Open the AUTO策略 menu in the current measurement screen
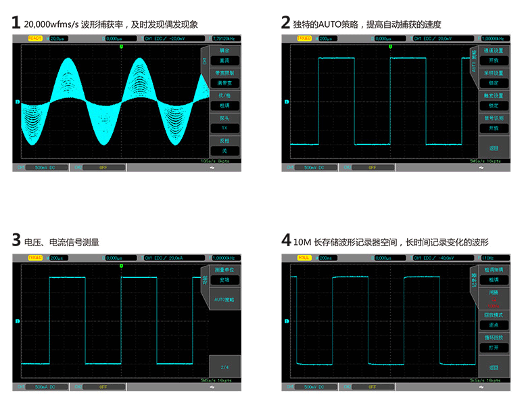Image resolution: width=522 pixels, height=420 pixels. (224, 299)
